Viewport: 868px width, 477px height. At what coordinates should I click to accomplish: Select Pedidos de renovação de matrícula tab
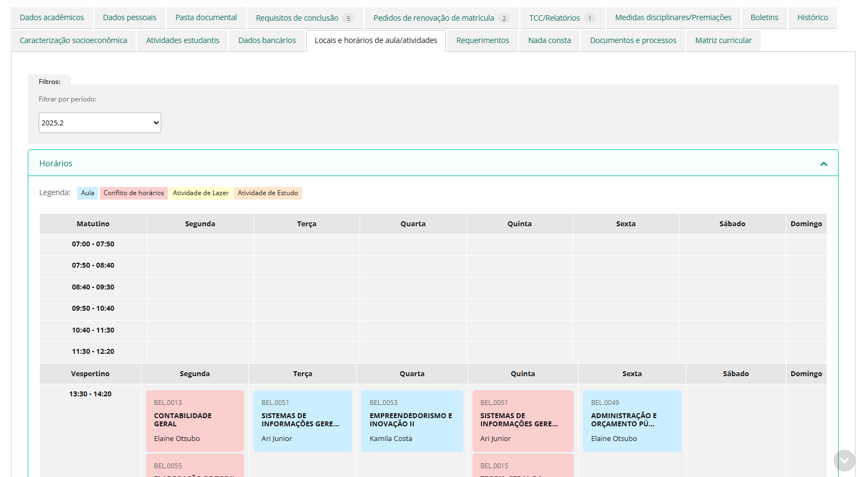click(441, 18)
